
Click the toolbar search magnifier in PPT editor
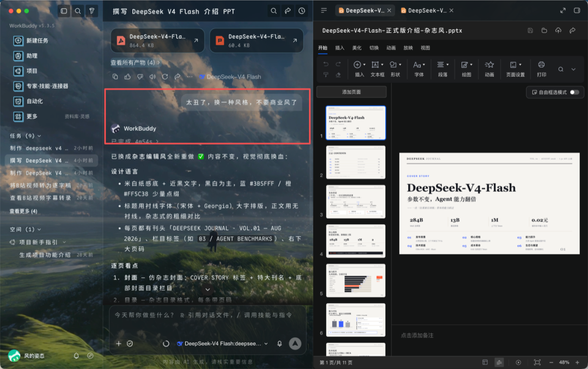coord(561,69)
